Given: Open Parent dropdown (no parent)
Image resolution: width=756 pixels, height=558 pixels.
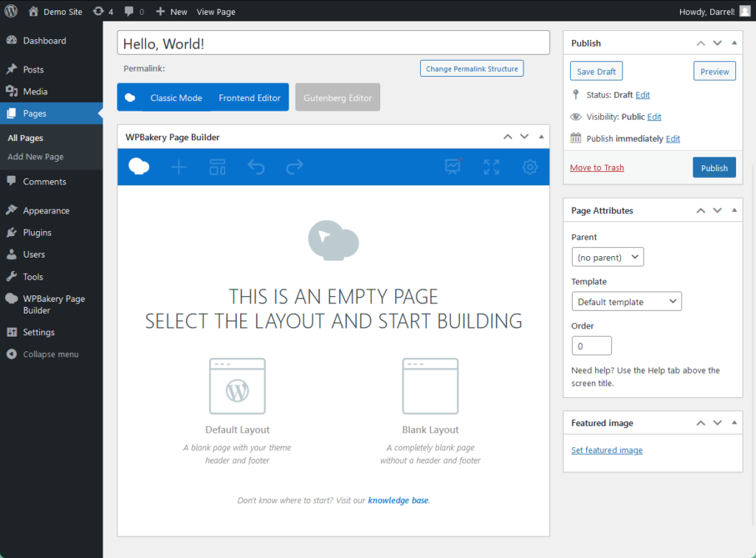Looking at the screenshot, I should (608, 257).
